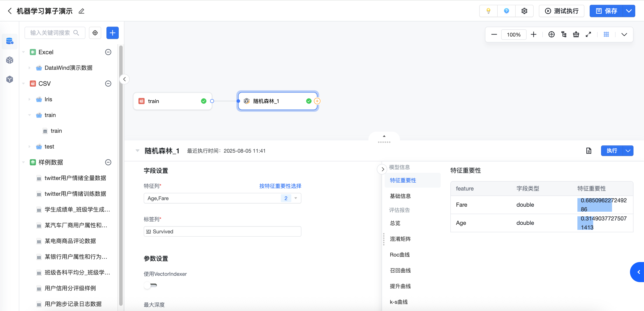
Task: Open the lightbulb tips icon
Action: coord(488,11)
